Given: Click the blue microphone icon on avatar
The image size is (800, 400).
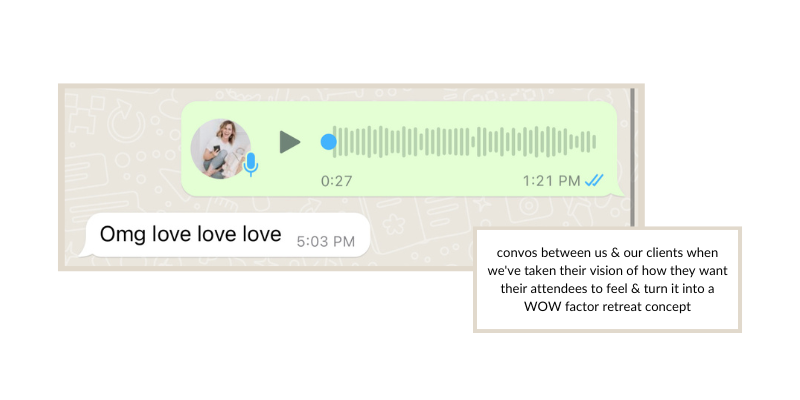Looking at the screenshot, I should click(x=251, y=164).
